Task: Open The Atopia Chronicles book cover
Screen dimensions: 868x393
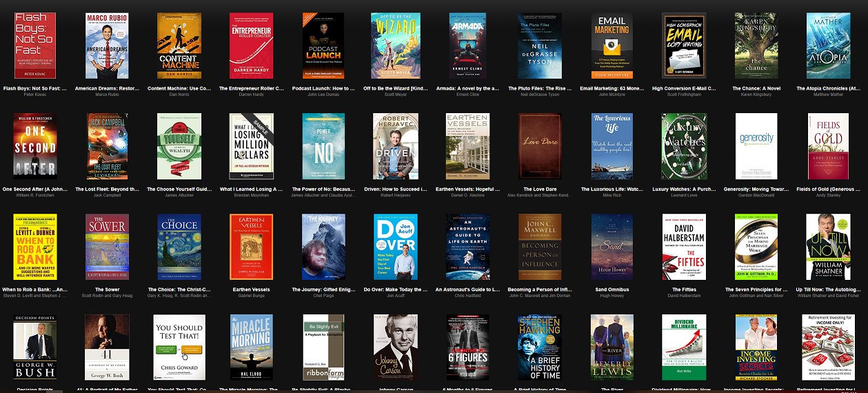Action: point(828,46)
